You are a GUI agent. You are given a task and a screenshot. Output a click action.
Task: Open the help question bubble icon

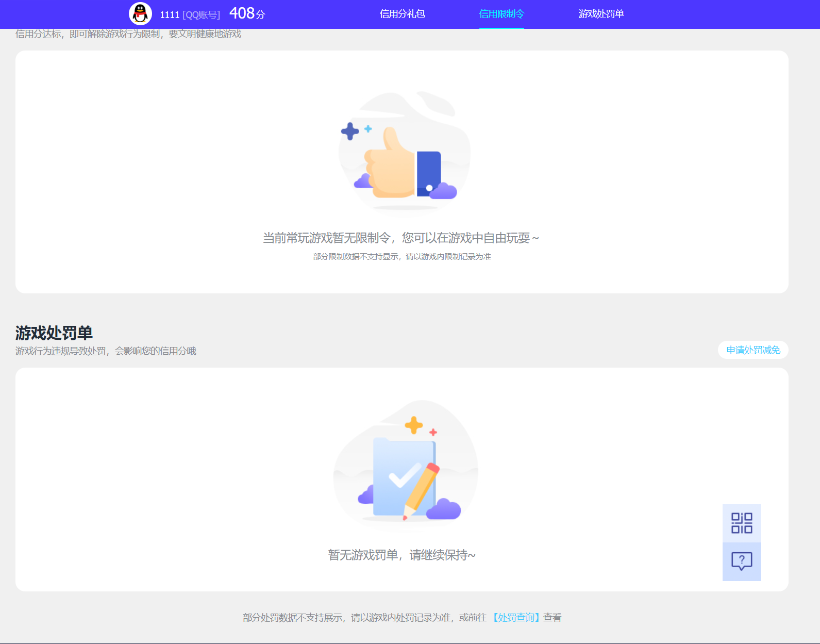[742, 562]
